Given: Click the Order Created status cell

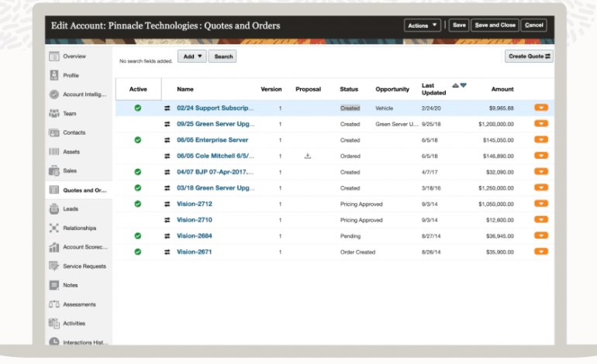Looking at the screenshot, I should [357, 252].
